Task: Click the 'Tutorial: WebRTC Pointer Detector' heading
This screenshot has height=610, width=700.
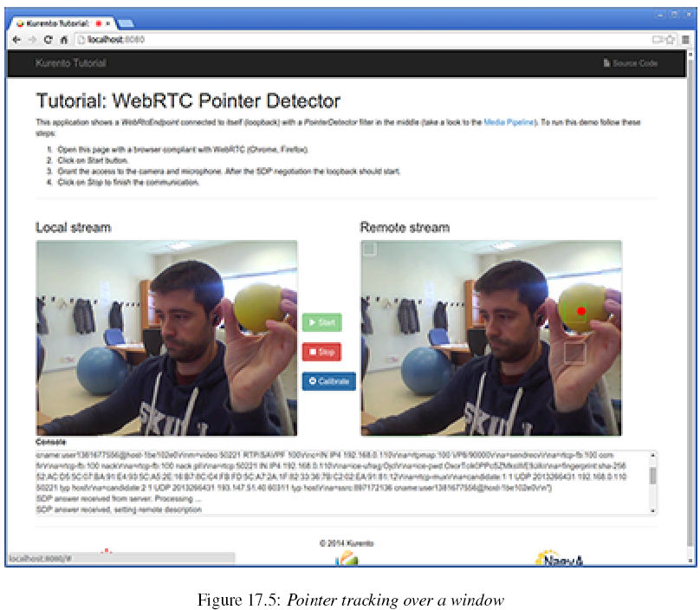Action: coord(188,101)
